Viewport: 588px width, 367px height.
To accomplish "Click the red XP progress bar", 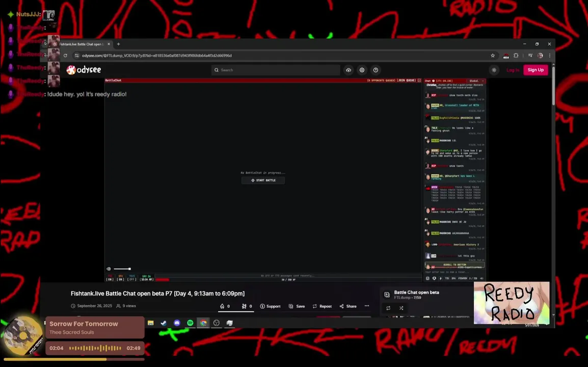I will 163,279.
